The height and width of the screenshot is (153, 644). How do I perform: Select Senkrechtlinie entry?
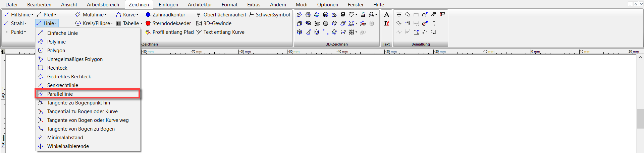(x=88, y=85)
